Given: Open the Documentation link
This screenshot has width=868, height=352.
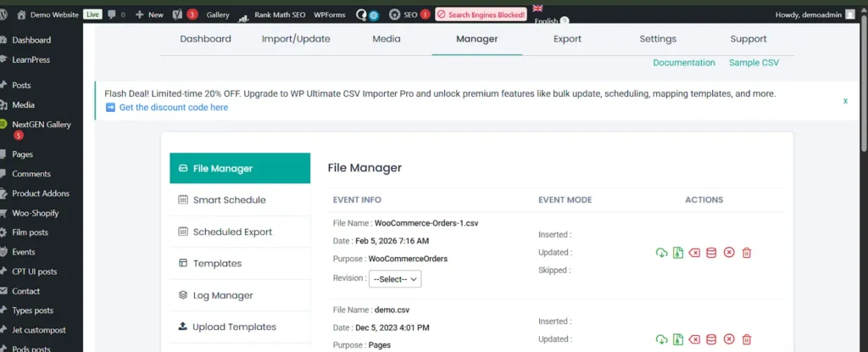Looking at the screenshot, I should click(x=684, y=63).
